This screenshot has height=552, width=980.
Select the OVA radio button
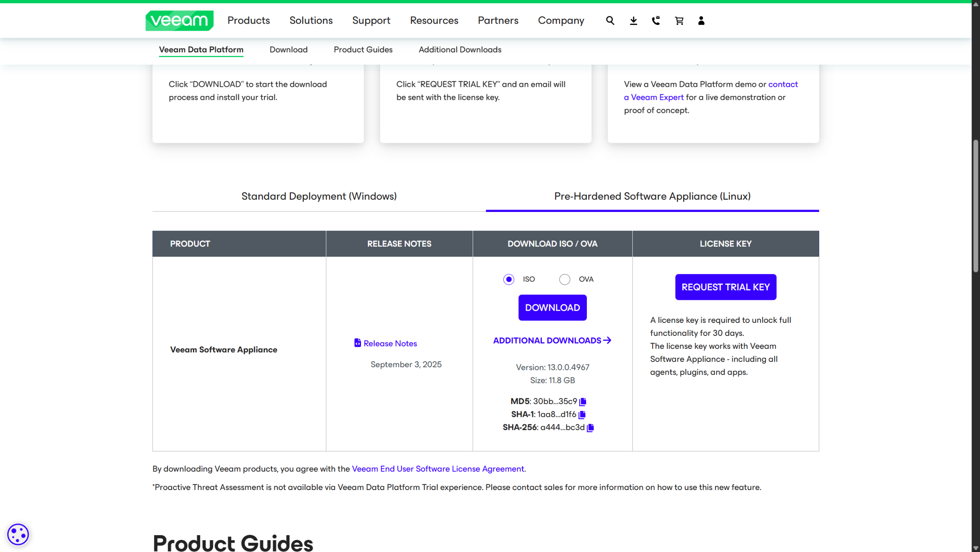click(x=564, y=279)
